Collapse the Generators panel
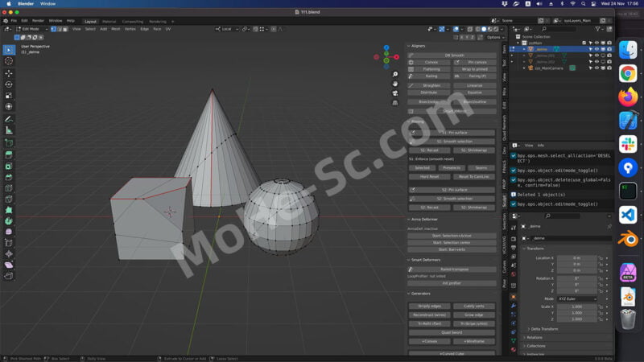This screenshot has height=362, width=644. 409,294
